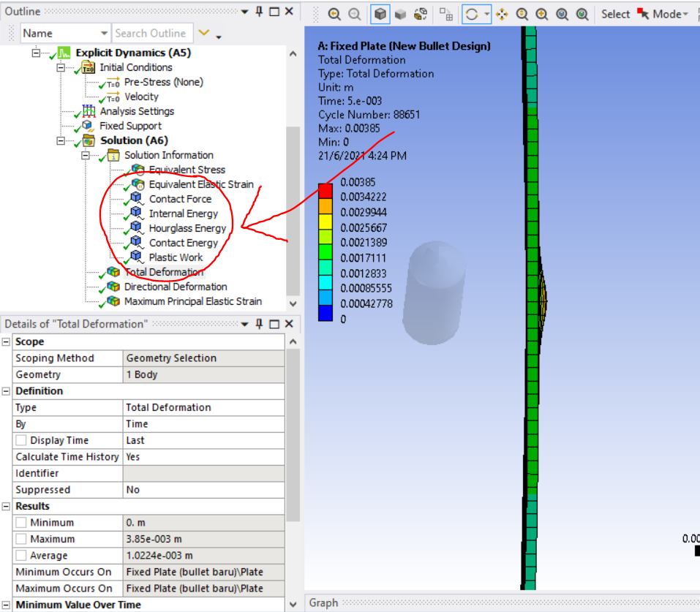The height and width of the screenshot is (612, 700).
Task: Click the Rotate view tool icon
Action: coord(472,14)
